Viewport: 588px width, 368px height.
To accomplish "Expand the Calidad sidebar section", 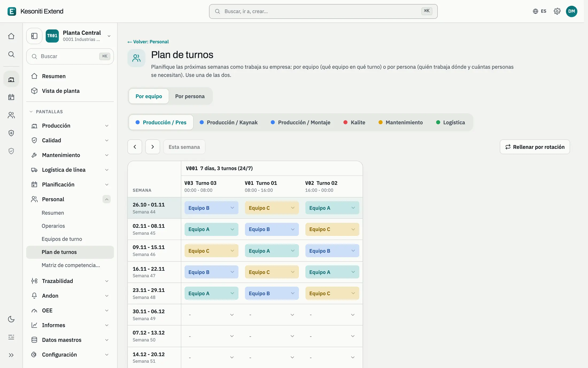I will (70, 141).
